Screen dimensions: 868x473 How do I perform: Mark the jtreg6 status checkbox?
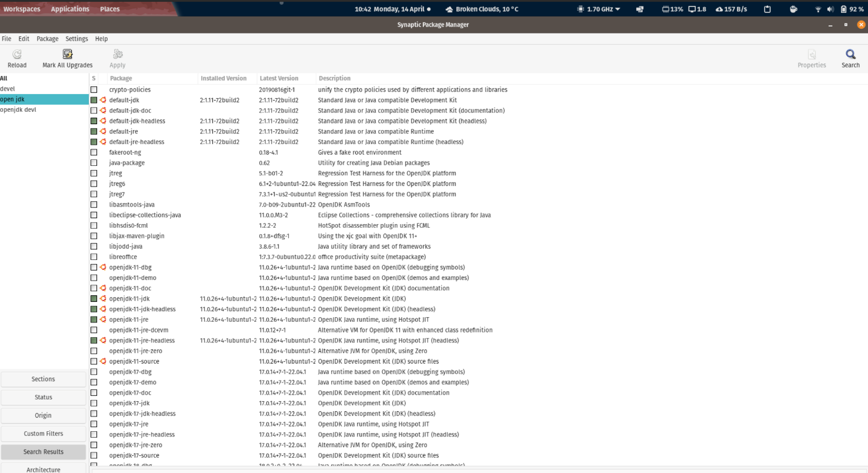pyautogui.click(x=94, y=184)
